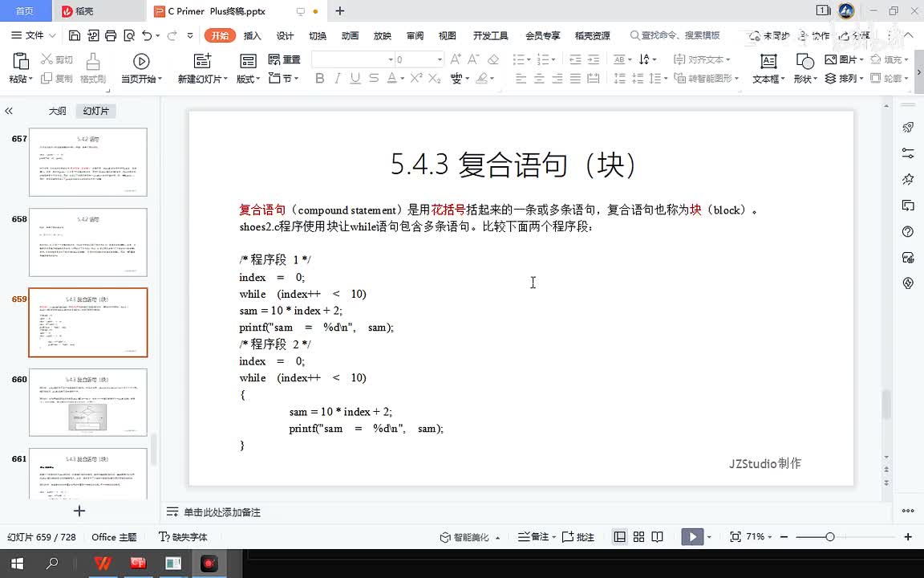Viewport: 924px width, 578px height.
Task: Expand slideshow play button dropdown arrow
Action: click(709, 537)
